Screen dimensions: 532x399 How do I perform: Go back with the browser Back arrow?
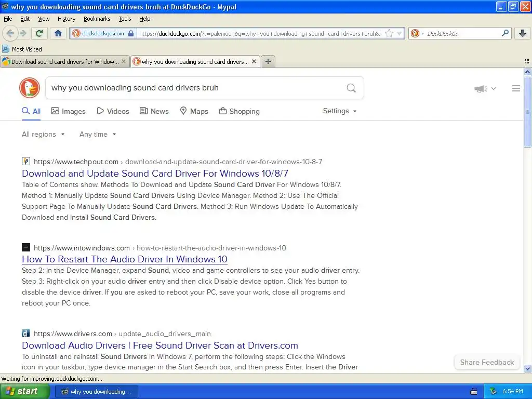coord(10,33)
